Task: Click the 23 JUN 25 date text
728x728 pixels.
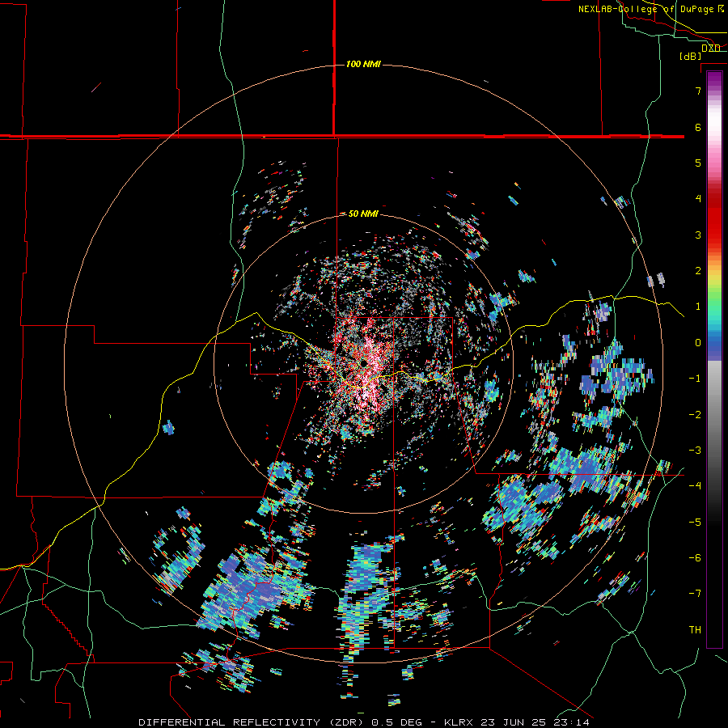Action: coord(515,722)
